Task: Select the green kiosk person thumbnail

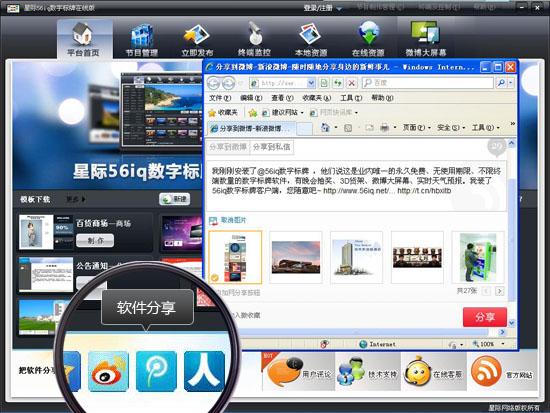Action: [478, 257]
